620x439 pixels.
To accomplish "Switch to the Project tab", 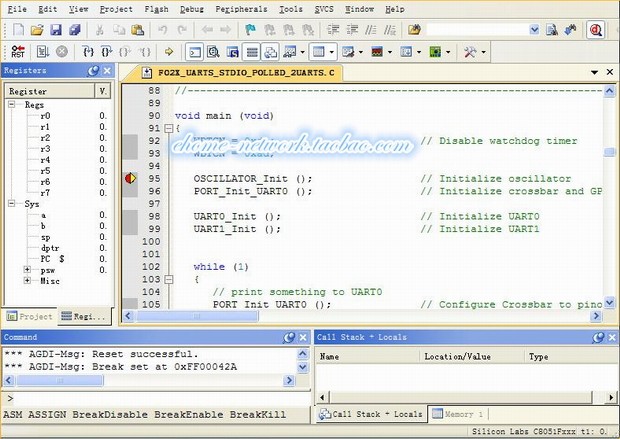I will point(30,316).
